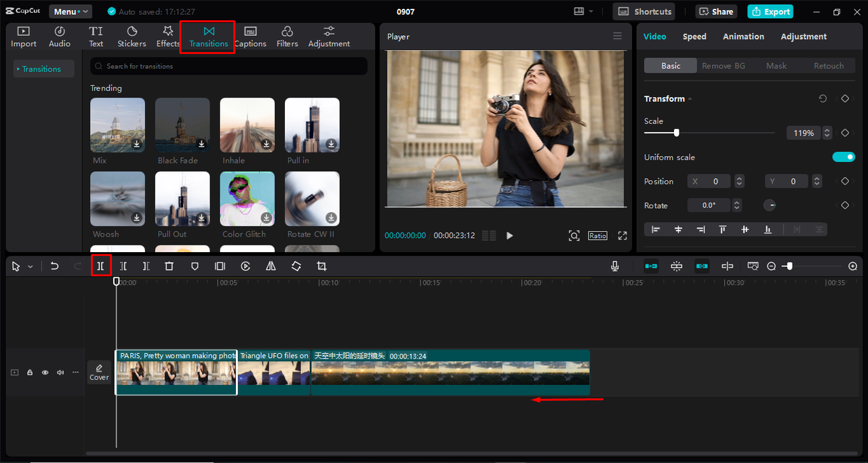Lock the main video track
868x463 pixels.
(30, 372)
